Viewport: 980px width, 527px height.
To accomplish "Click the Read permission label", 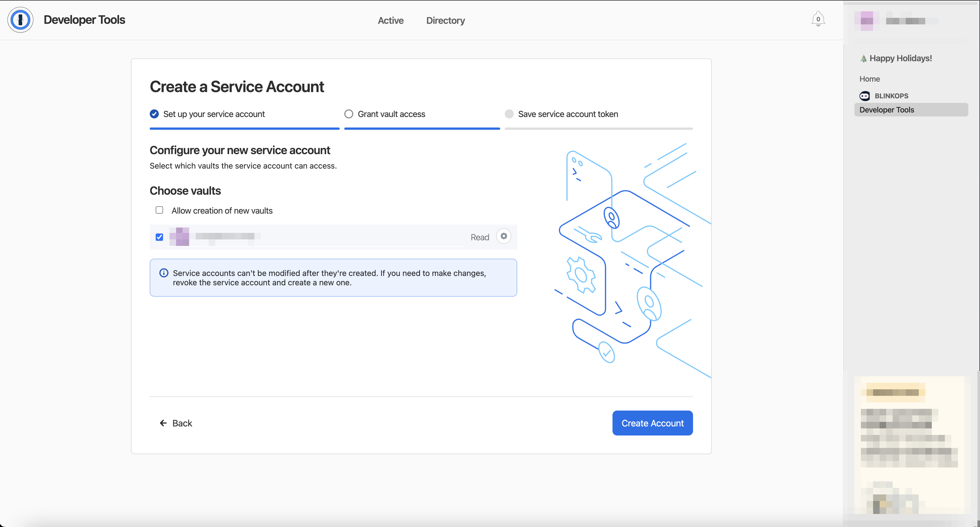I will point(480,237).
